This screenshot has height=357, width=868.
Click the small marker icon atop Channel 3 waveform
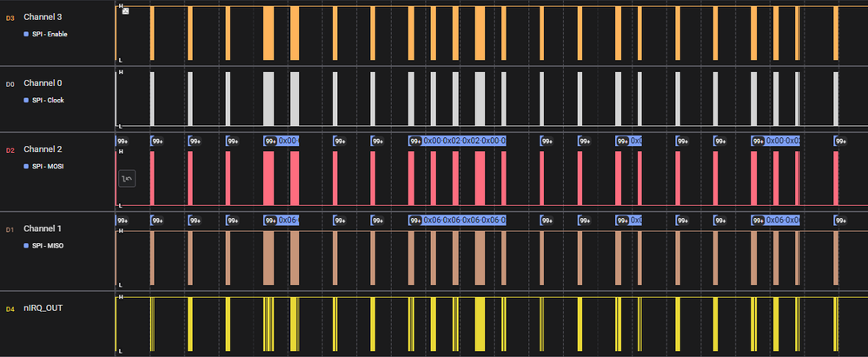(x=126, y=10)
